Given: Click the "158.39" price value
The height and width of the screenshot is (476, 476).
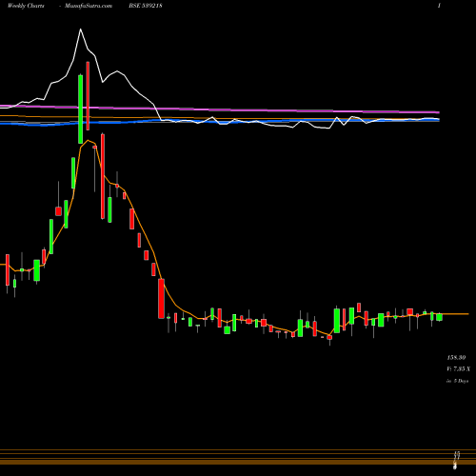Looking at the screenshot, I should (x=456, y=358).
